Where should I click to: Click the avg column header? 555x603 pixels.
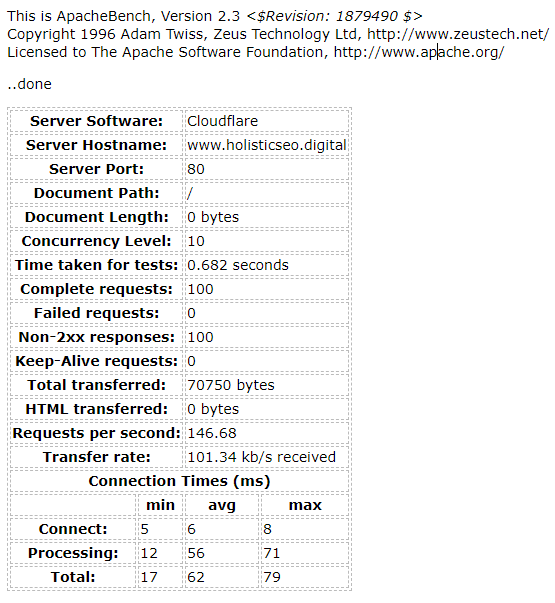(222, 505)
